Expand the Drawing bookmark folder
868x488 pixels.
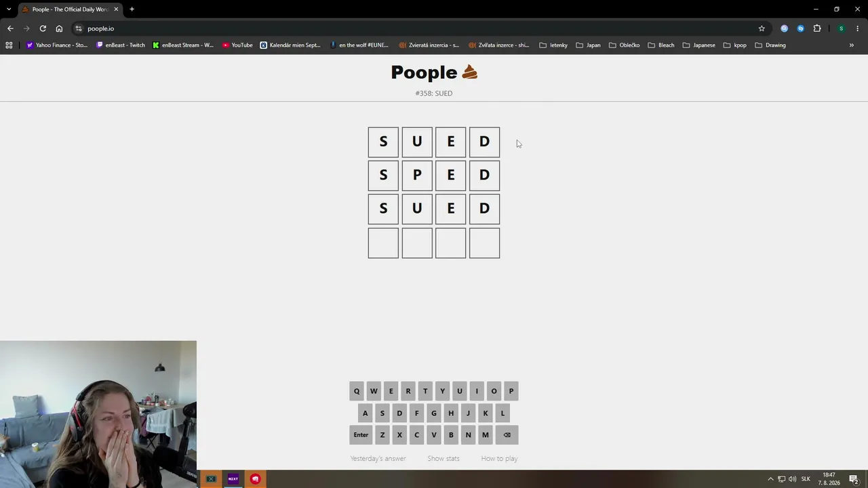770,45
